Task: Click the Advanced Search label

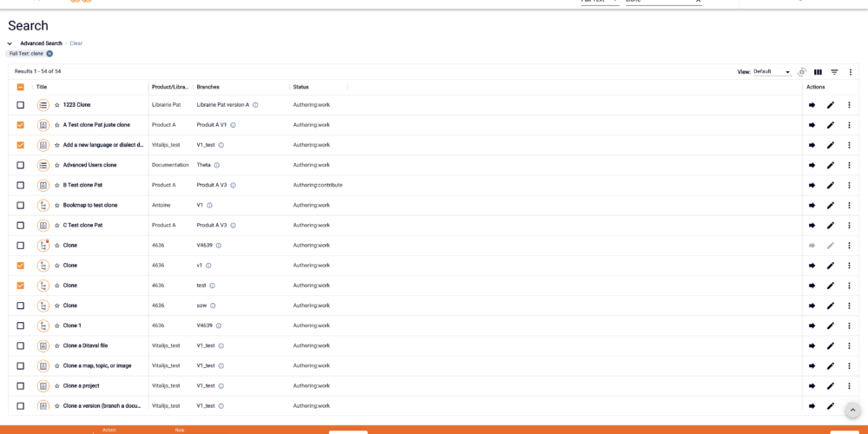Action: pos(41,43)
